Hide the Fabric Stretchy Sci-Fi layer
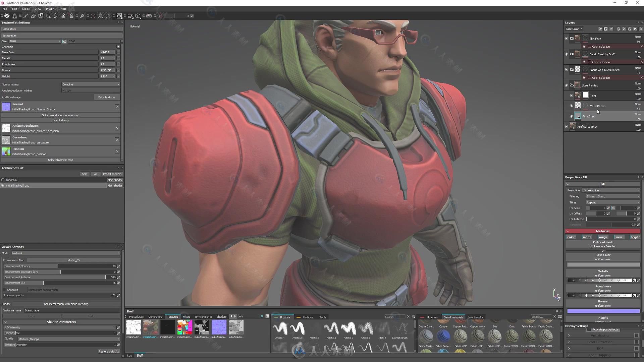644x362 pixels. pyautogui.click(x=567, y=54)
